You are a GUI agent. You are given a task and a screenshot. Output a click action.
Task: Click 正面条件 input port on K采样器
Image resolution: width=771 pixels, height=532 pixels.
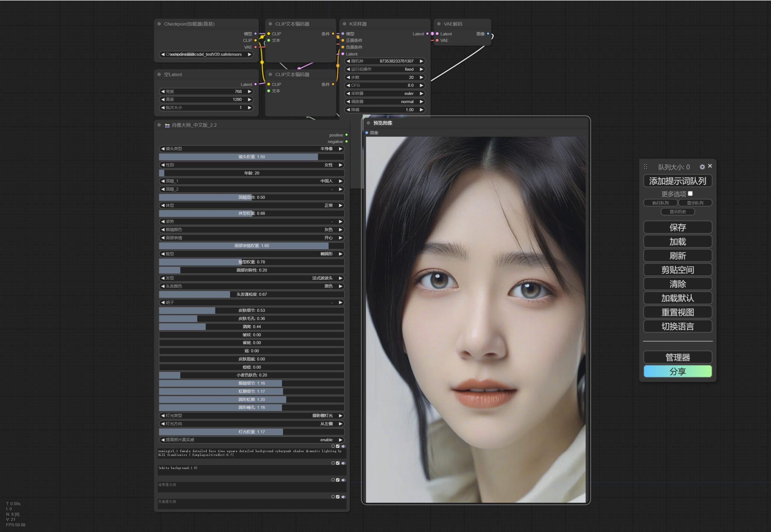coord(342,40)
